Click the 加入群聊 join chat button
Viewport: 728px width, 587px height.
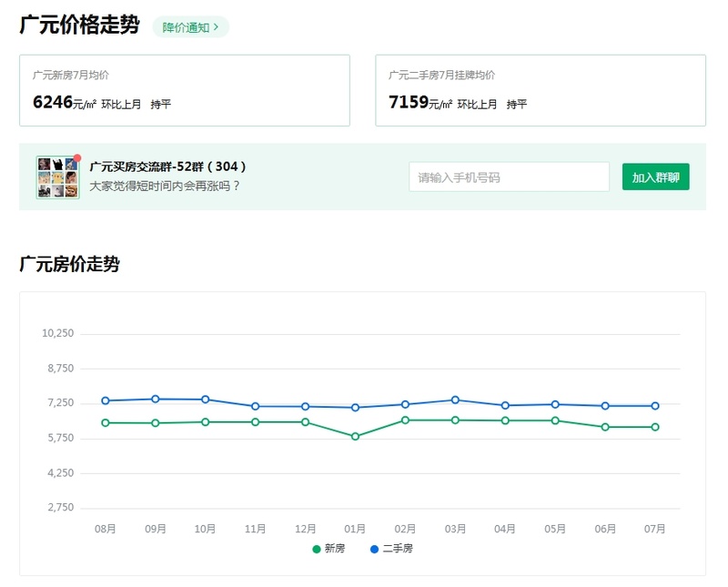655,177
